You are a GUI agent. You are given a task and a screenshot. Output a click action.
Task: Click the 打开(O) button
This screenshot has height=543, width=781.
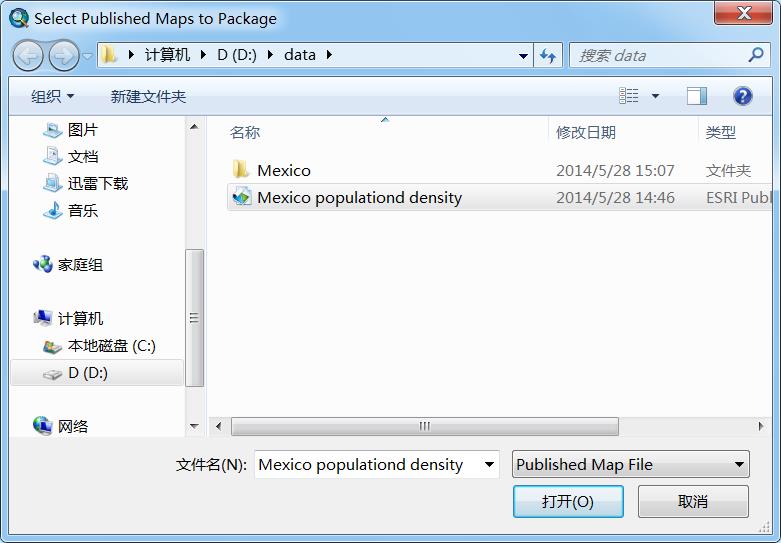point(568,501)
